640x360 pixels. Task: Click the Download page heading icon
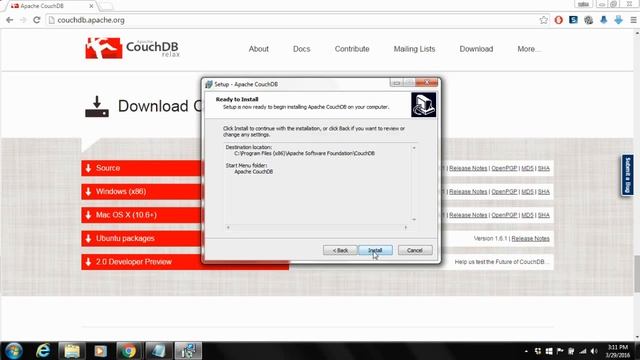[x=97, y=107]
